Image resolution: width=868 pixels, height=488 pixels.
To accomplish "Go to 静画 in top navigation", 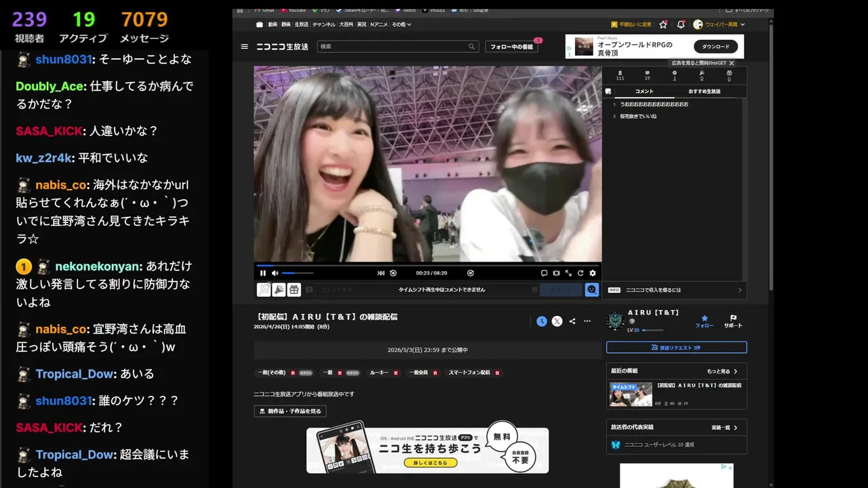I will (285, 24).
